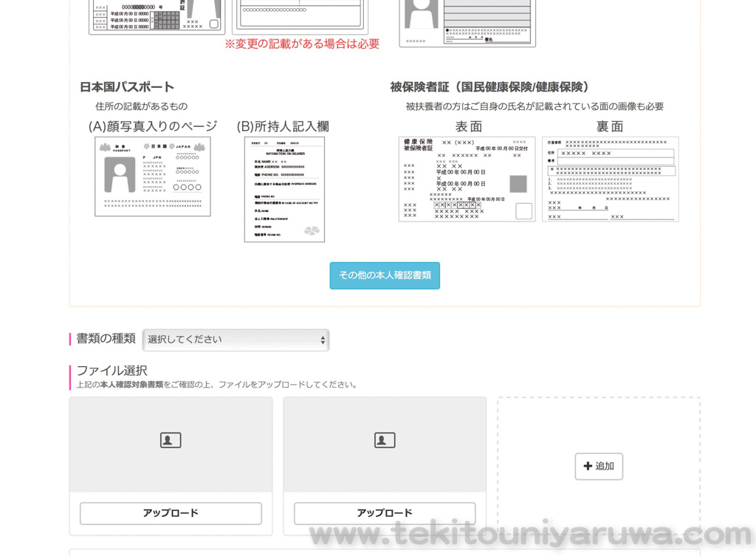This screenshot has width=756, height=556.
Task: Click the arrows on 選択してください select box
Action: (x=323, y=340)
